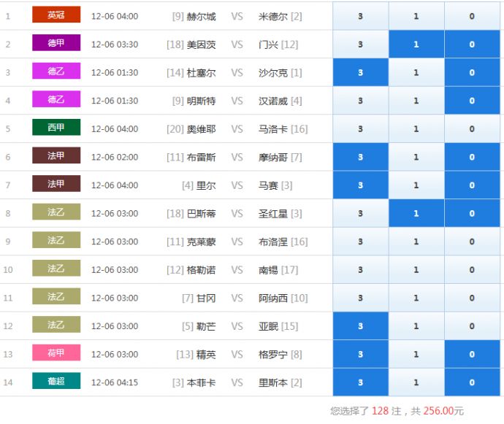Select the 3 option for 格勒诺 vs 南锡

coord(360,270)
